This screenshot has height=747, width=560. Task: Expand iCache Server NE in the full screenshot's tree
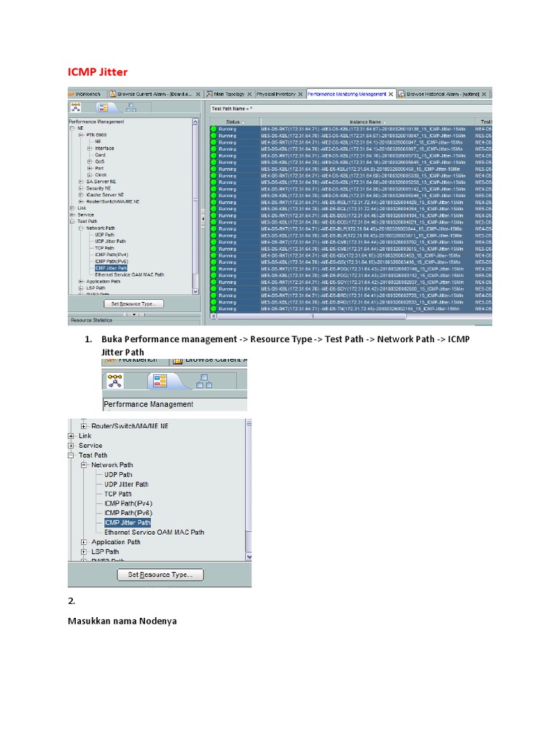(x=81, y=195)
